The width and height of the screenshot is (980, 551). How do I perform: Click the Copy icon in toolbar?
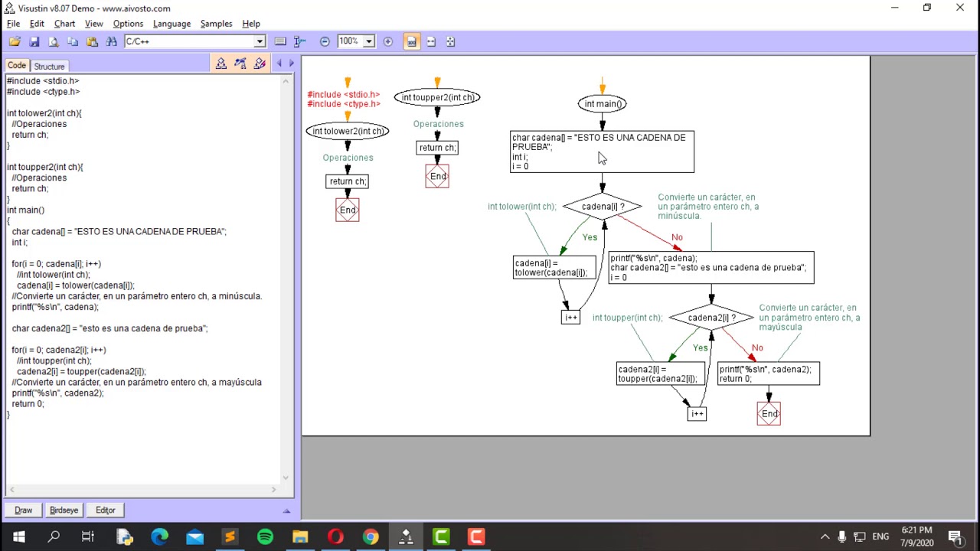coord(73,41)
